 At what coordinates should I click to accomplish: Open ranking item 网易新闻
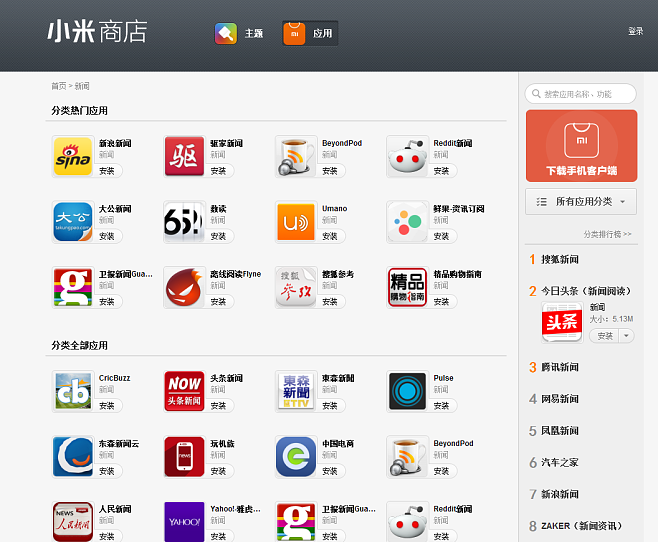tap(559, 399)
